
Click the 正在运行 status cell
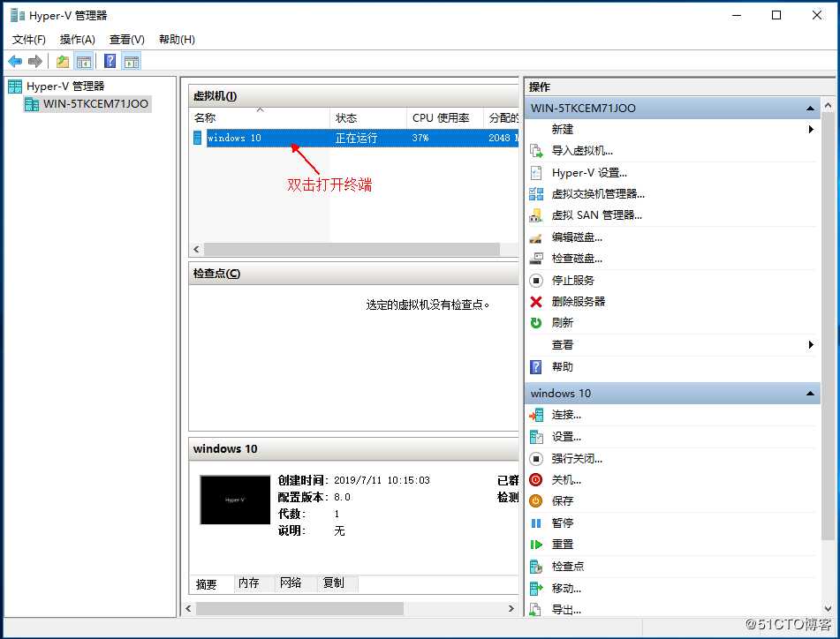tap(356, 138)
